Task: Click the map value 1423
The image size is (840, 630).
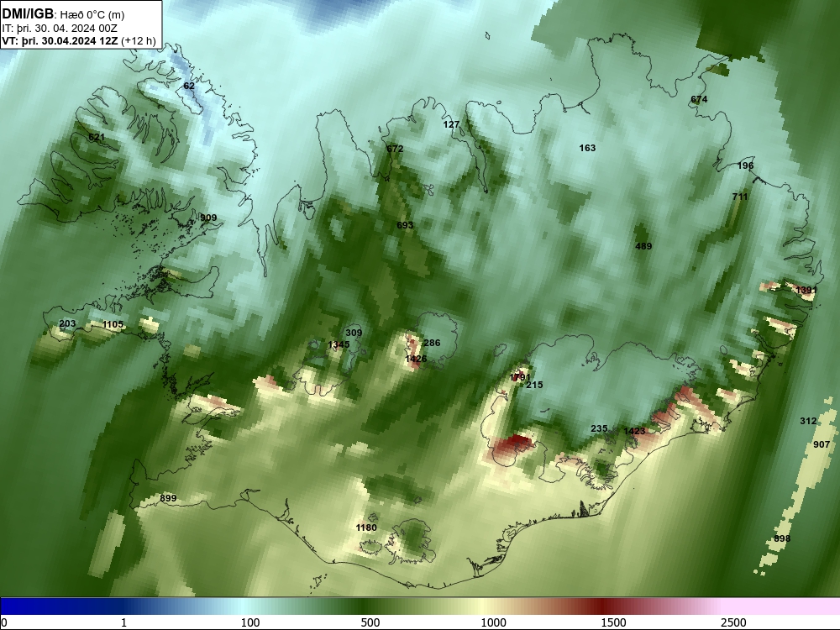Action: tap(634, 431)
